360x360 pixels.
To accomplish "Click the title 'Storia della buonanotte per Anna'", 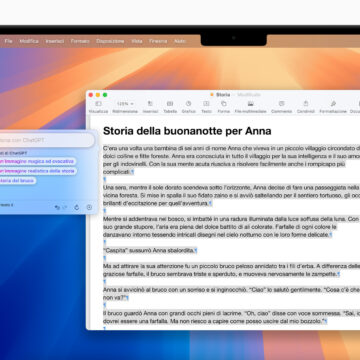I will [187, 131].
